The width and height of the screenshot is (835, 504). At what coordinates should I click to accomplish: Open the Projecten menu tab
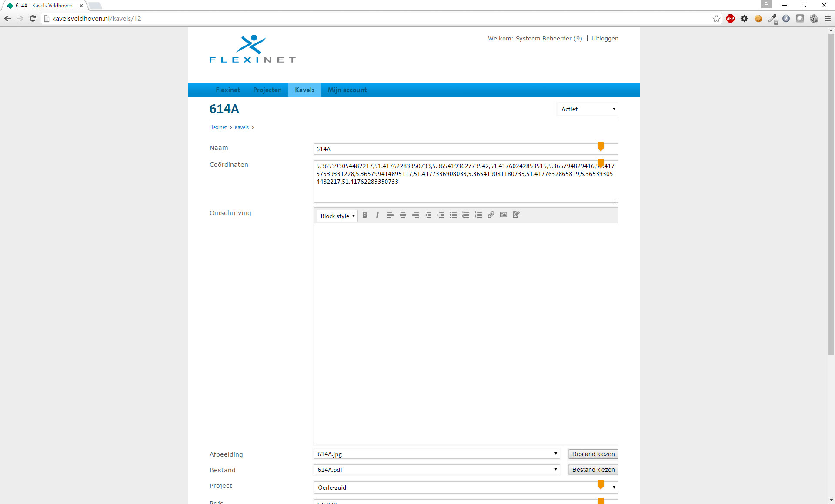tap(267, 90)
